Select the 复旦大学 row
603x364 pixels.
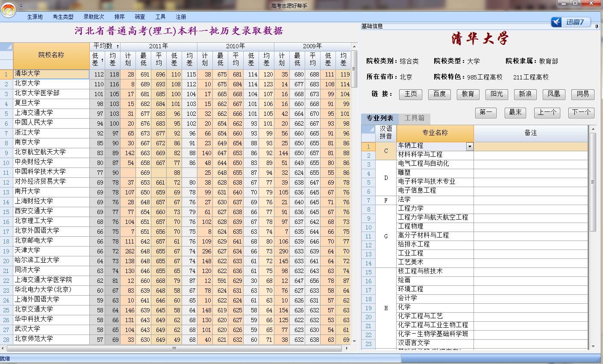point(51,103)
